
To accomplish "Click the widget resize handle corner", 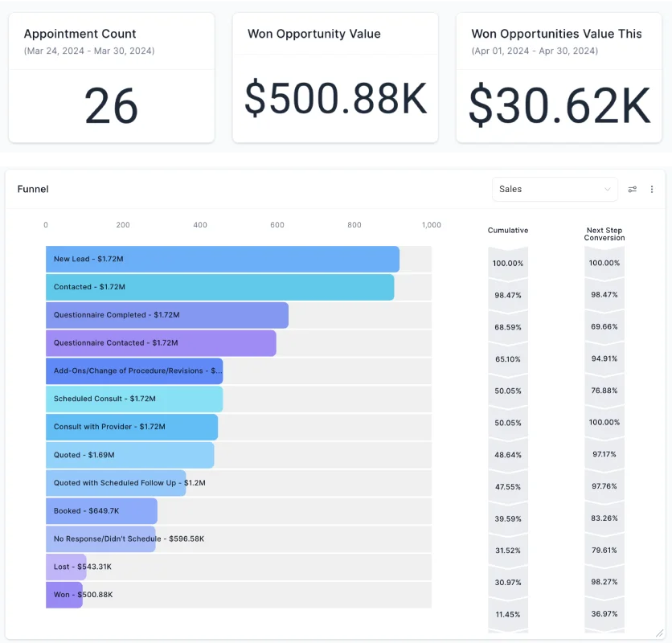I will (x=659, y=633).
